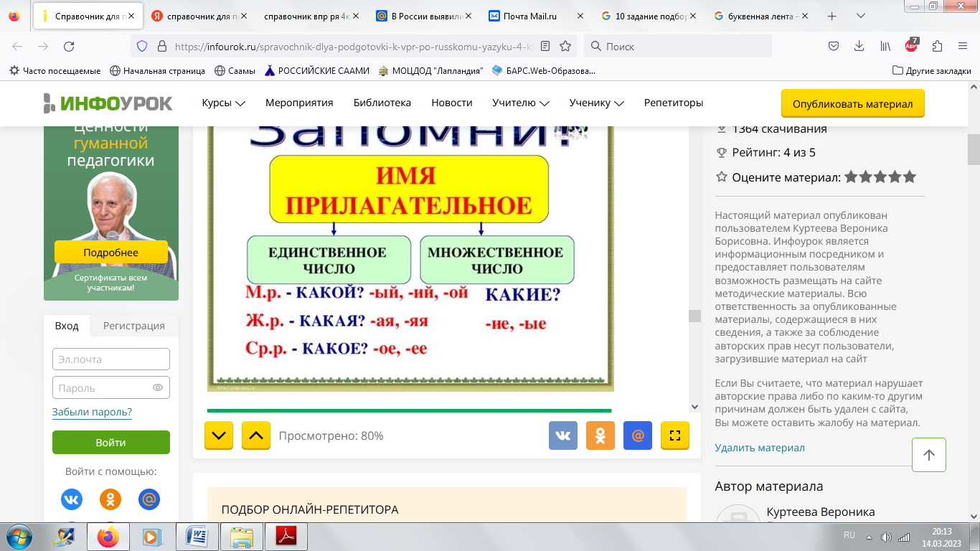The width and height of the screenshot is (980, 551).
Task: Reload the page with refresh icon
Action: coord(69,46)
